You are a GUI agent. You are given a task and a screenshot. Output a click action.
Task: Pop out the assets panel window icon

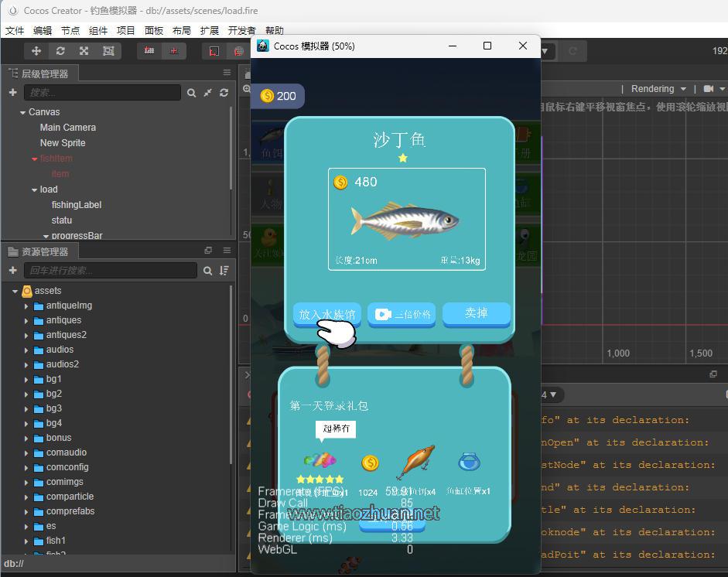click(x=208, y=250)
